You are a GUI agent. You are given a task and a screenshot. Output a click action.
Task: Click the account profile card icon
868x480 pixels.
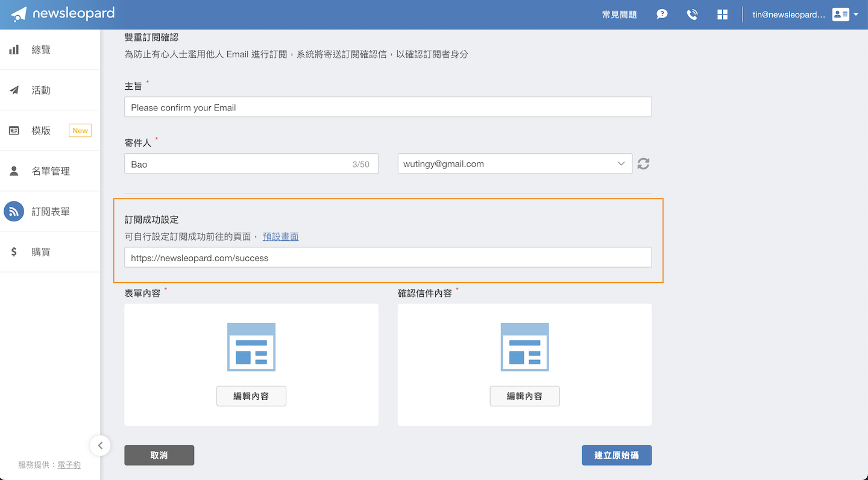(x=840, y=14)
